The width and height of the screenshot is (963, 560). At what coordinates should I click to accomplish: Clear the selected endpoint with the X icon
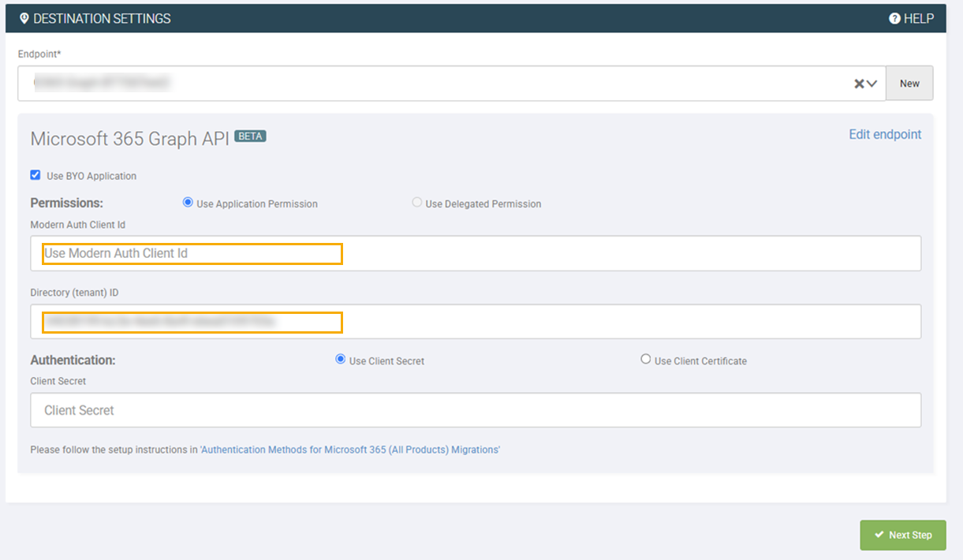860,84
